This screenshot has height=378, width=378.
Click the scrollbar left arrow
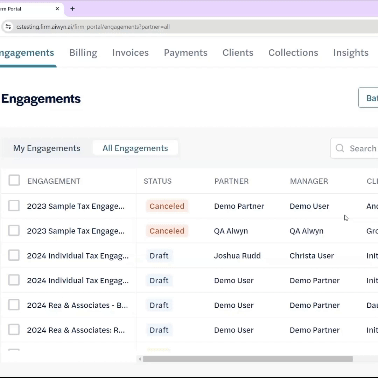click(x=140, y=359)
